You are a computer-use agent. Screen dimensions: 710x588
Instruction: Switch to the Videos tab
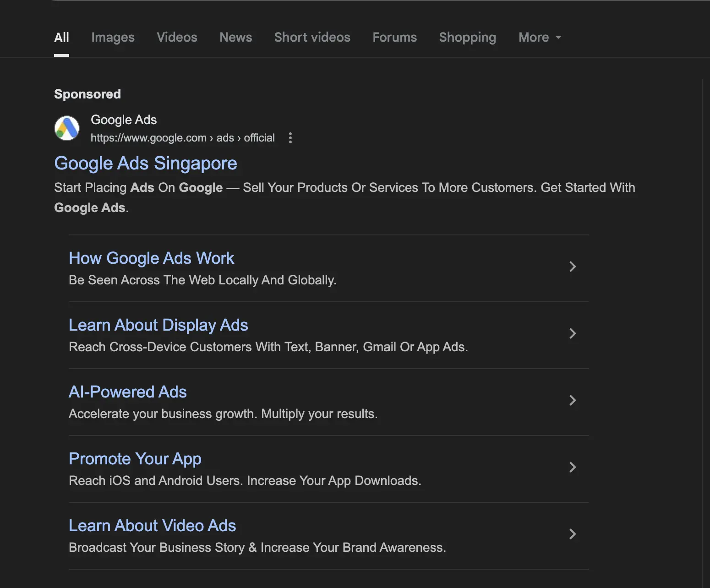pos(177,37)
